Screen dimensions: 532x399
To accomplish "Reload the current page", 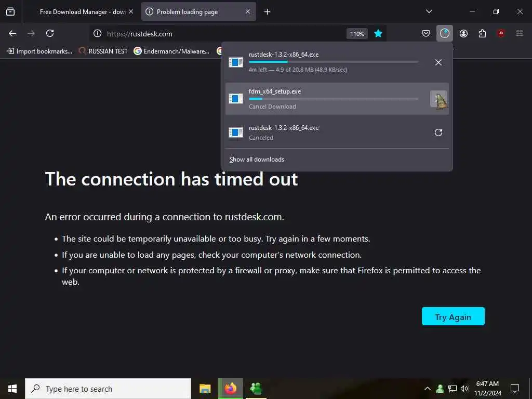I will [x=50, y=33].
